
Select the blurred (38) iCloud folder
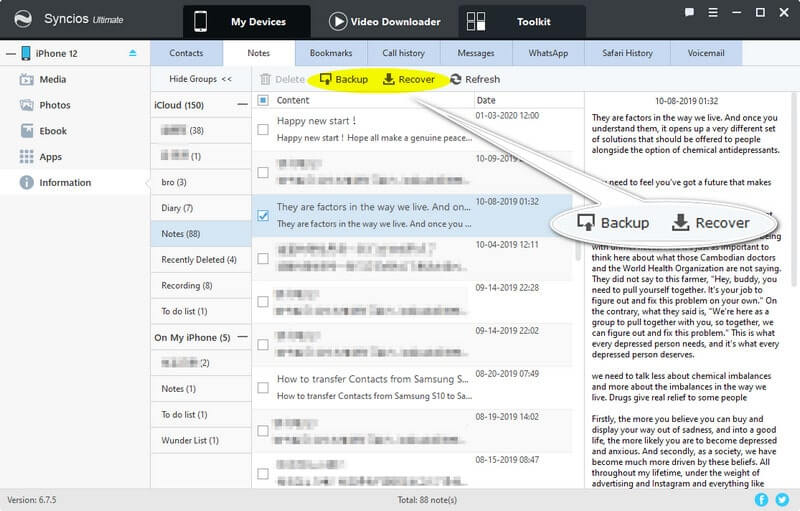click(x=201, y=131)
